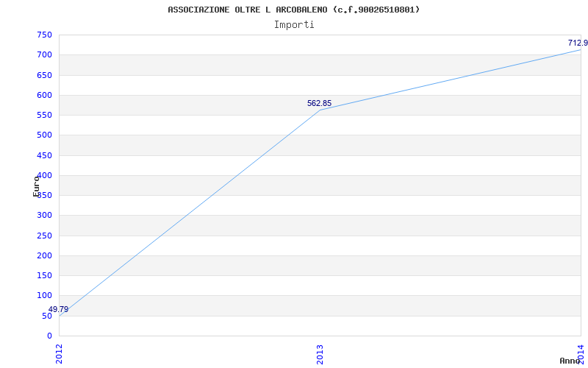
Task: Click the chart title ASSOCIAZIONE OLTRE L ARCOBALENO
Action: [x=294, y=10]
